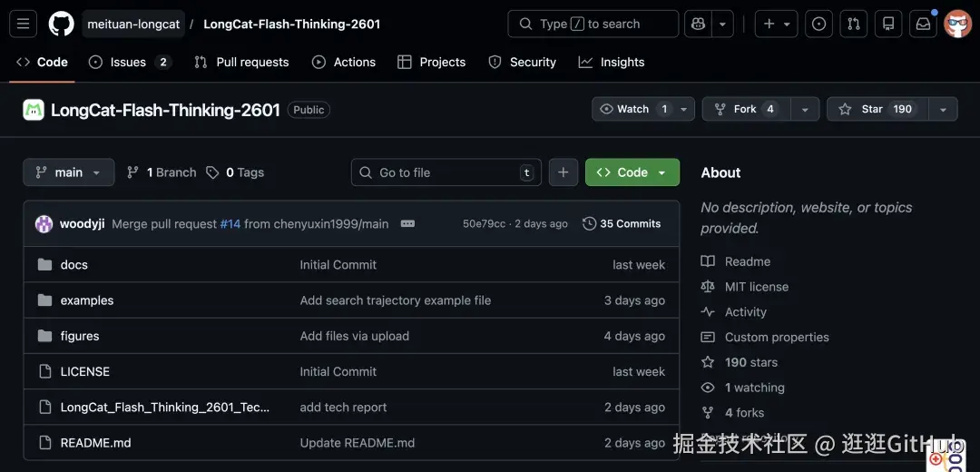
Task: Switch to the Issues tab
Action: point(130,62)
